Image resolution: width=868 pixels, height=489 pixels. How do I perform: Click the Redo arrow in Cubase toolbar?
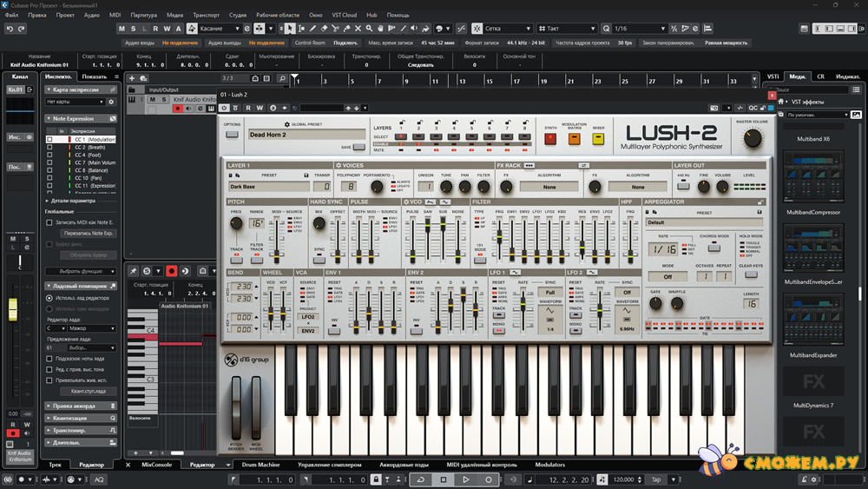coord(22,29)
